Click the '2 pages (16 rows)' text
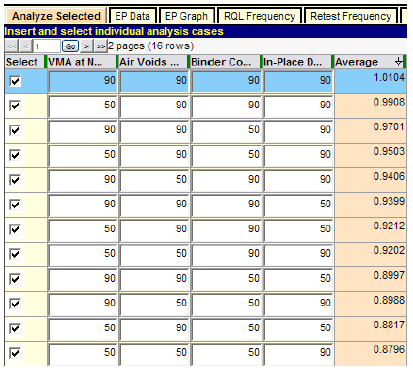Screen dimensions: 413x371 coord(151,46)
